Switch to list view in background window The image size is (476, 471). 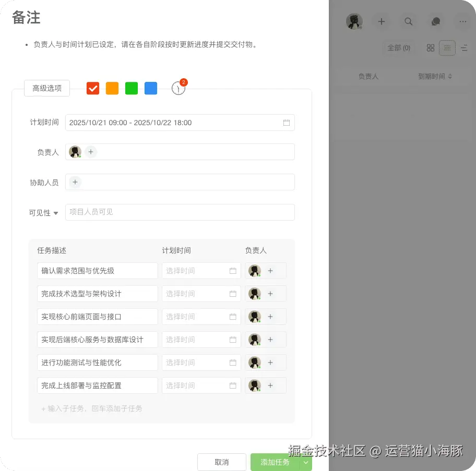[447, 47]
